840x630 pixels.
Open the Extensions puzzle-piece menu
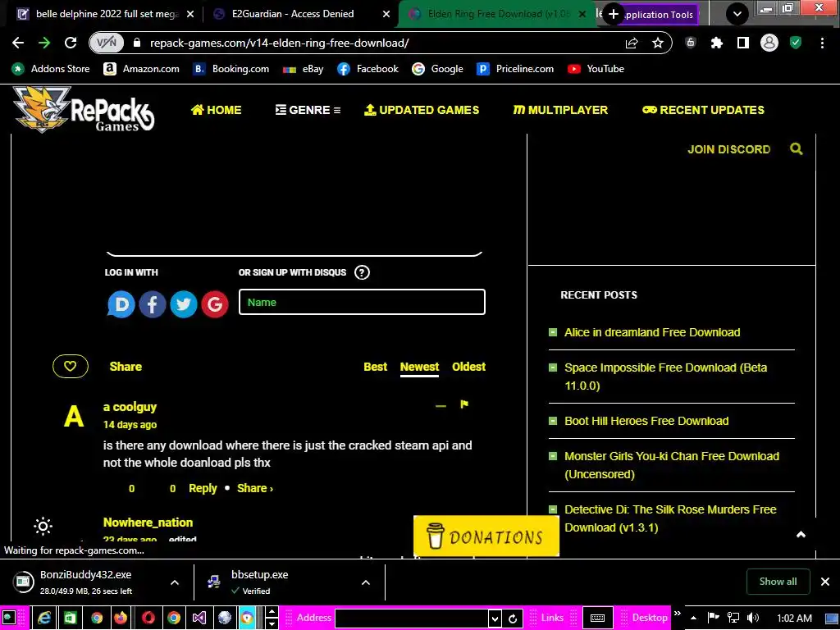tap(717, 43)
